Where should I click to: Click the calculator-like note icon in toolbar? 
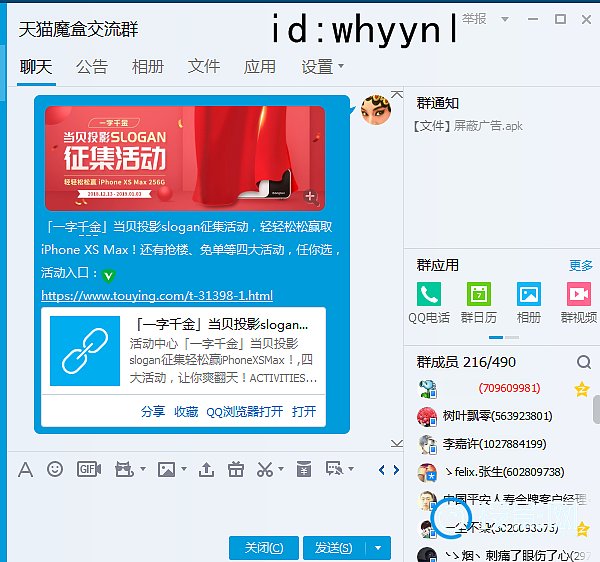point(304,469)
